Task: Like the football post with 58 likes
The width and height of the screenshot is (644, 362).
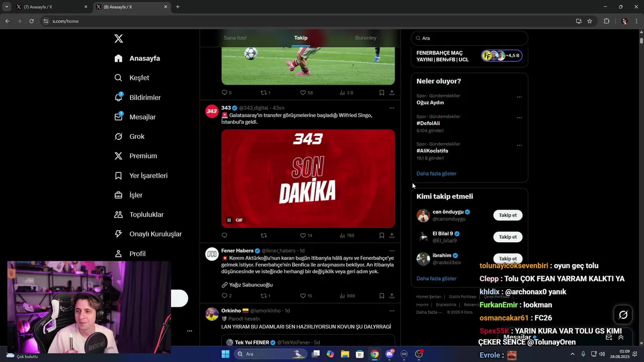Action: (306, 93)
